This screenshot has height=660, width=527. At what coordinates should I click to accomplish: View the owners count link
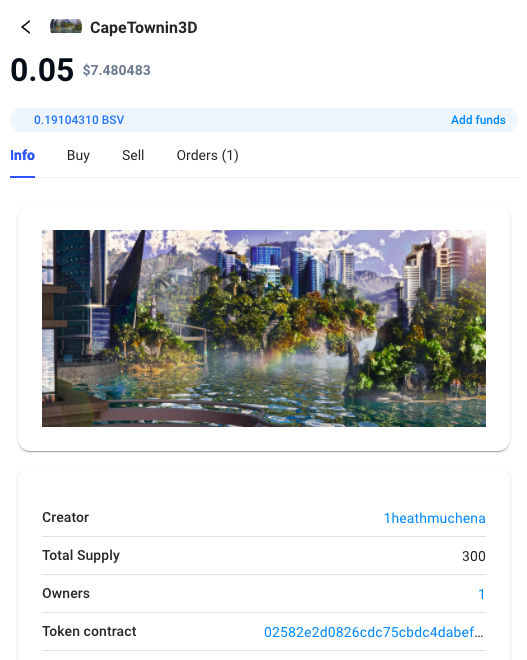[482, 594]
